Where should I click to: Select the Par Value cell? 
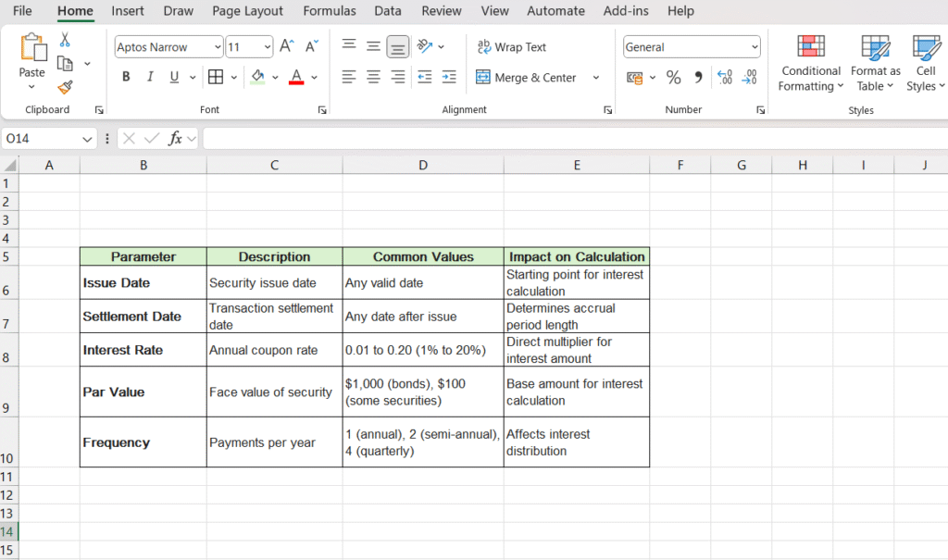point(143,392)
